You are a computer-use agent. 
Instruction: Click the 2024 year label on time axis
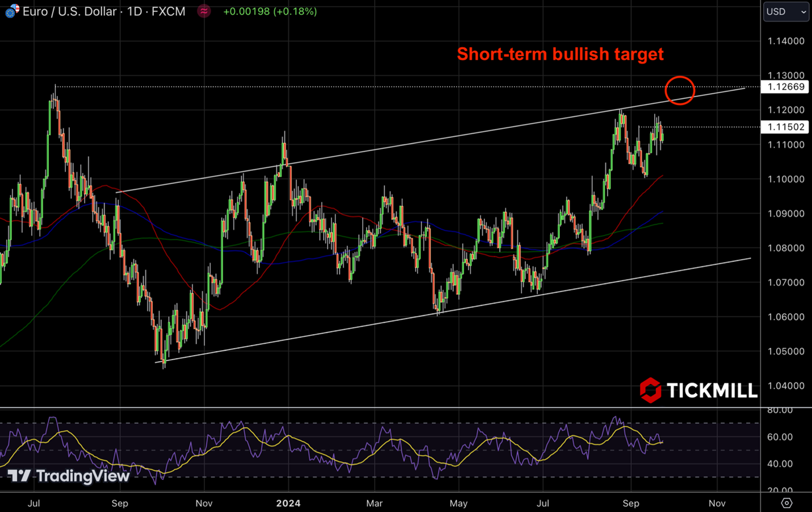tap(288, 503)
